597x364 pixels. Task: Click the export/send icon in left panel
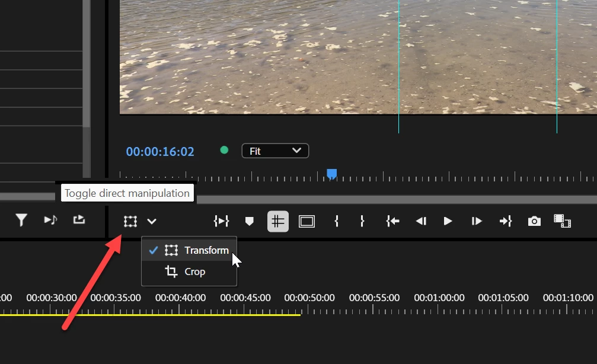79,220
